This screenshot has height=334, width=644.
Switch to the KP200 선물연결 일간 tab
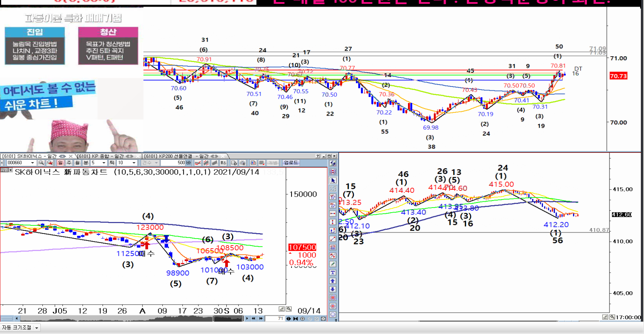click(x=181, y=156)
